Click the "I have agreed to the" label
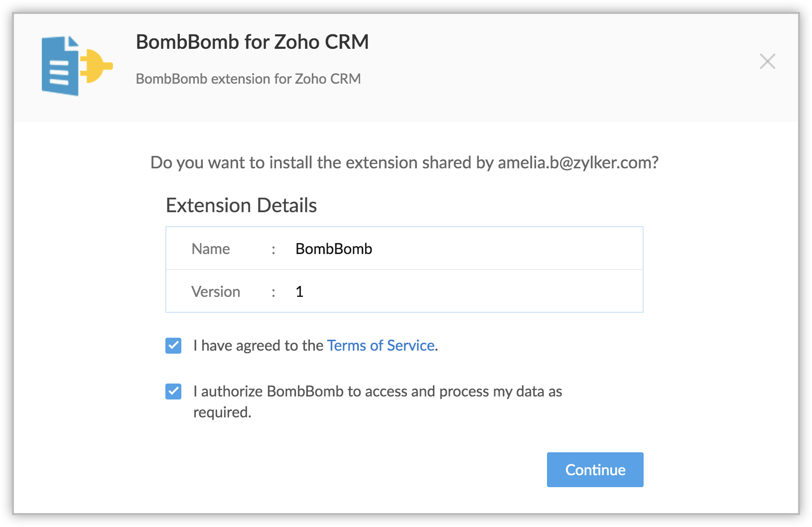 tap(259, 345)
